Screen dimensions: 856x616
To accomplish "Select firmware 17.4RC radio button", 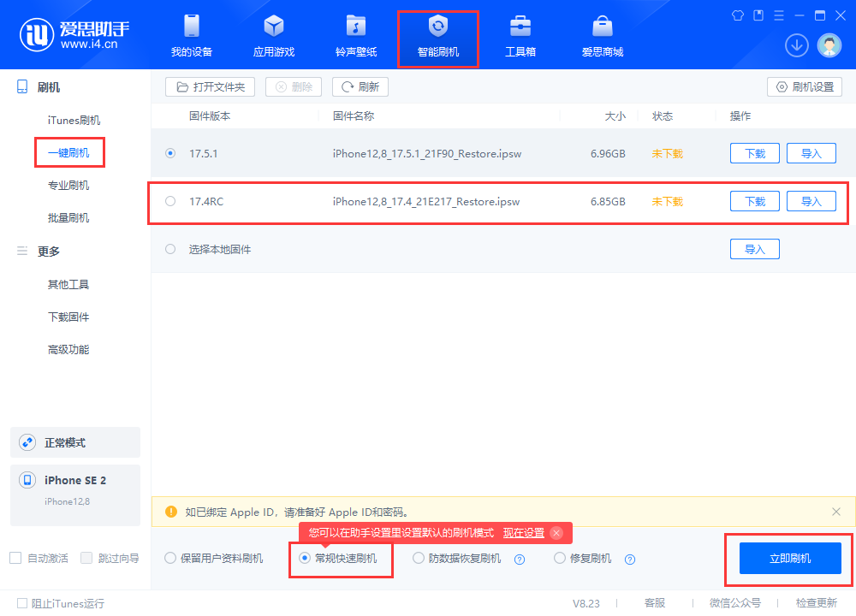I will [170, 201].
